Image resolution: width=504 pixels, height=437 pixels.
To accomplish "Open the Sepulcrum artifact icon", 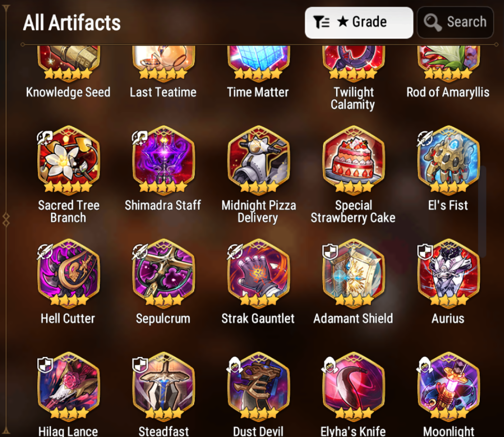I will pyautogui.click(x=163, y=274).
